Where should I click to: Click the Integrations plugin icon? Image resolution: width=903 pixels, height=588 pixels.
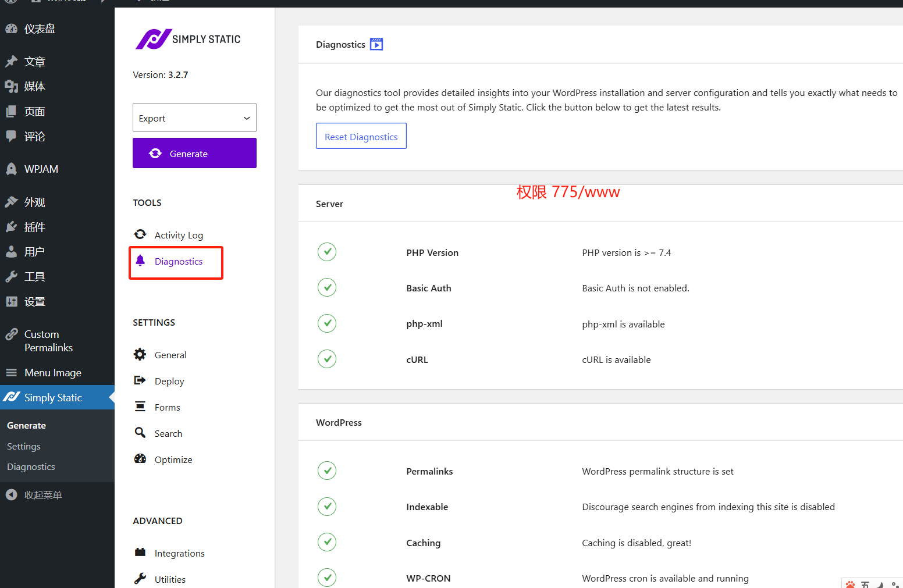(140, 553)
